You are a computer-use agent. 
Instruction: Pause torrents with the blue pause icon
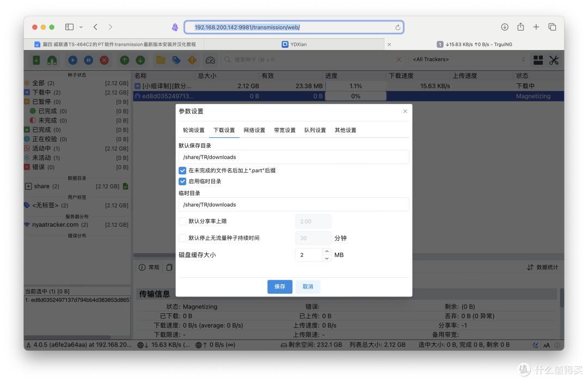click(x=89, y=60)
